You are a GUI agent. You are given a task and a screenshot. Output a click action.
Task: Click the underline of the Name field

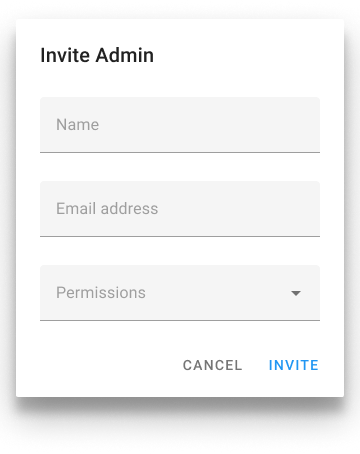[x=180, y=152]
